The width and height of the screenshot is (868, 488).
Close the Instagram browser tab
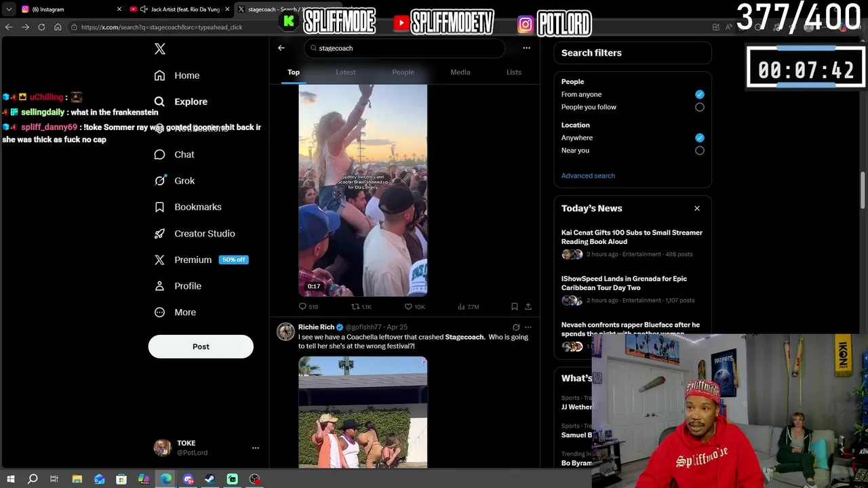(x=119, y=9)
